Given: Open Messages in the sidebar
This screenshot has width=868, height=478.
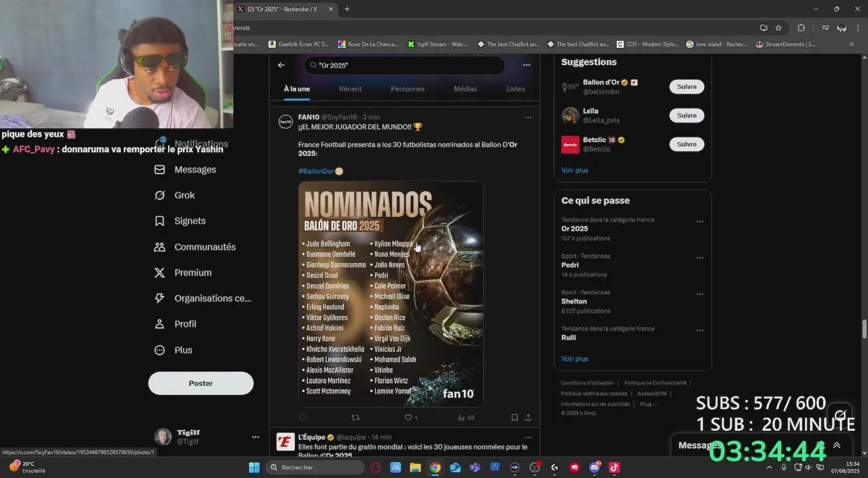Looking at the screenshot, I should point(185,170).
